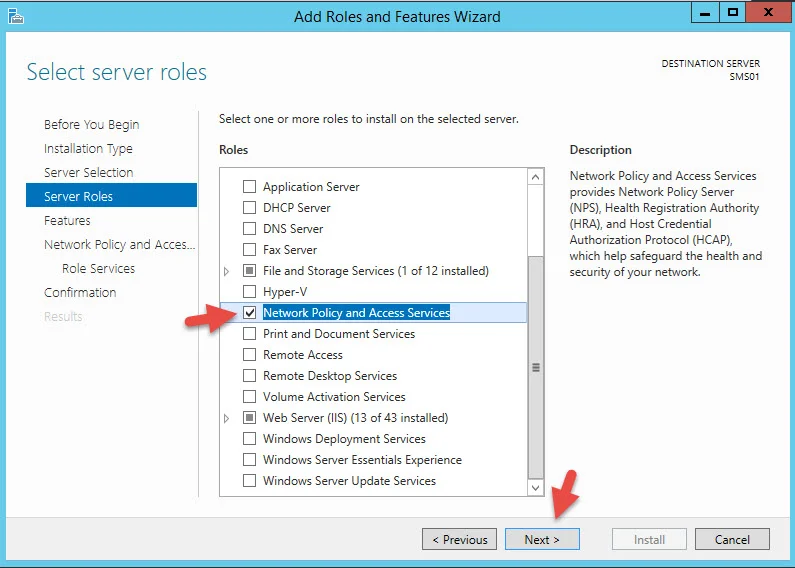Viewport: 795px width, 568px height.
Task: Click the Previous button
Action: coord(459,540)
